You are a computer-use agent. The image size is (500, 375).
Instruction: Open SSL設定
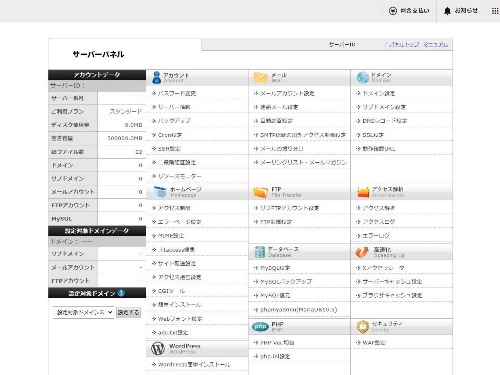coord(373,135)
